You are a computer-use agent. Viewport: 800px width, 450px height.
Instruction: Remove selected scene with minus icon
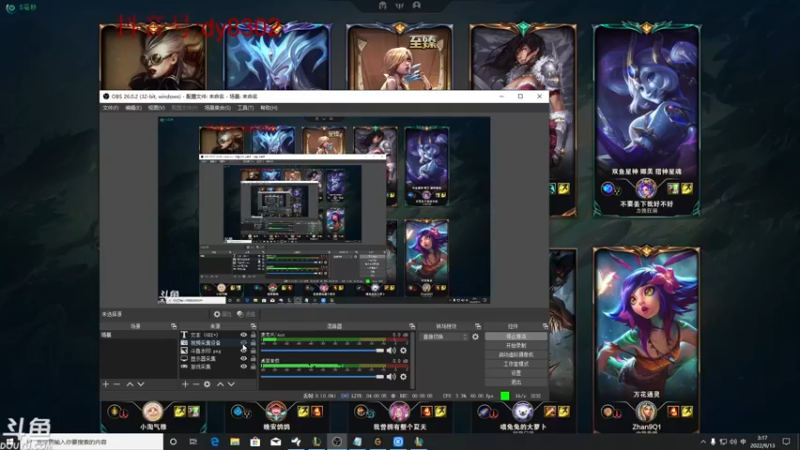117,384
